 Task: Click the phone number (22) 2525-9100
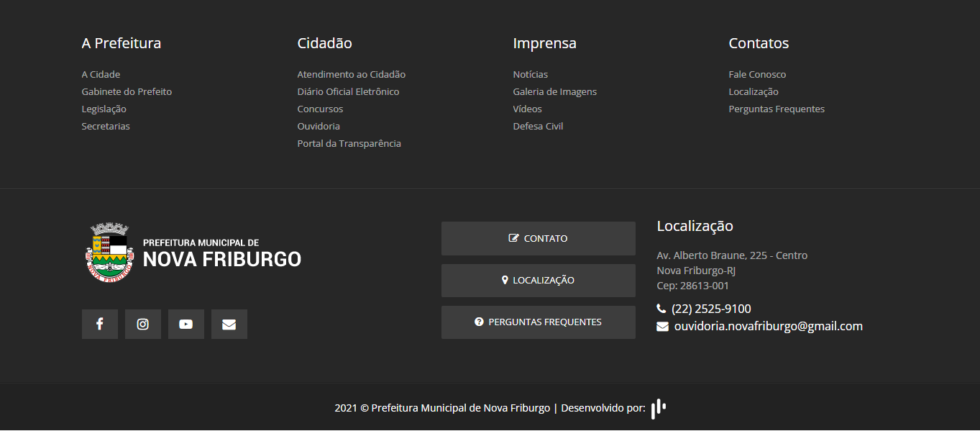710,309
